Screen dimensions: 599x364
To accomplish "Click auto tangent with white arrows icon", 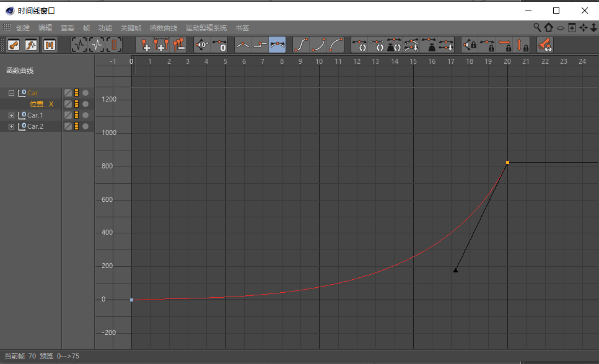I will (x=377, y=45).
